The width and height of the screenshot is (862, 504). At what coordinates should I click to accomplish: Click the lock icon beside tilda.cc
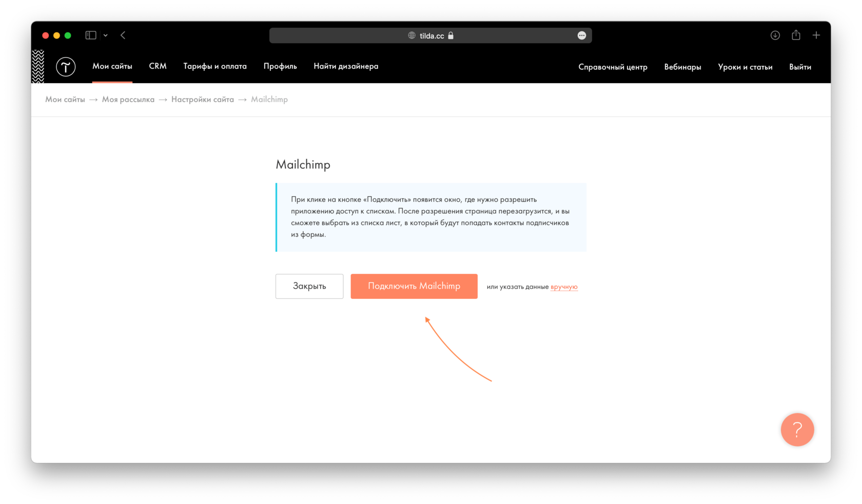click(451, 35)
